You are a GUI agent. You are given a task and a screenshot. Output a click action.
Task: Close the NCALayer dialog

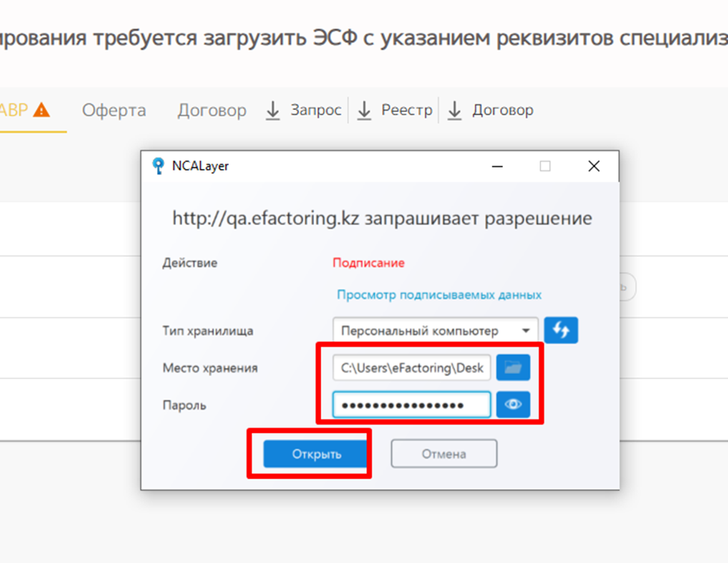tap(593, 166)
